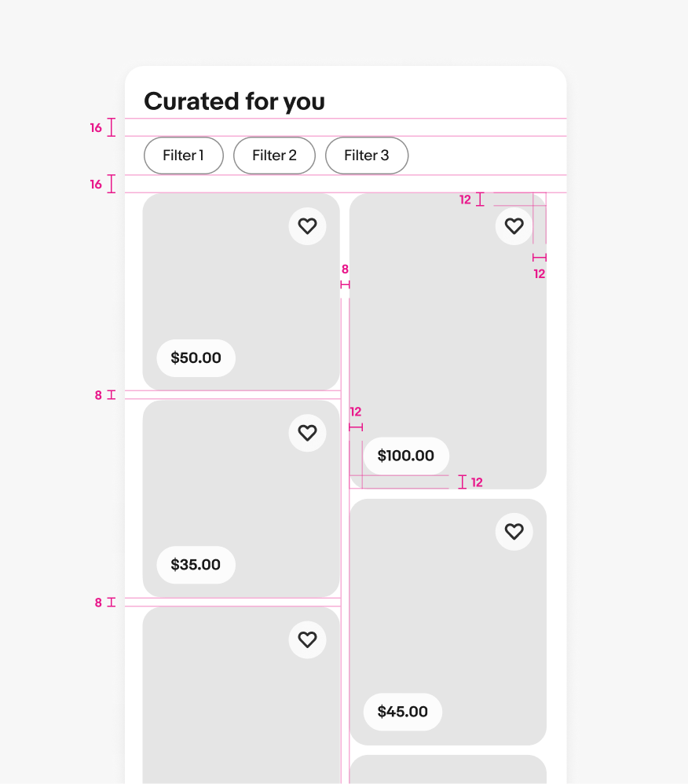Select the $35.00 price label
The image size is (688, 784).
click(x=196, y=565)
